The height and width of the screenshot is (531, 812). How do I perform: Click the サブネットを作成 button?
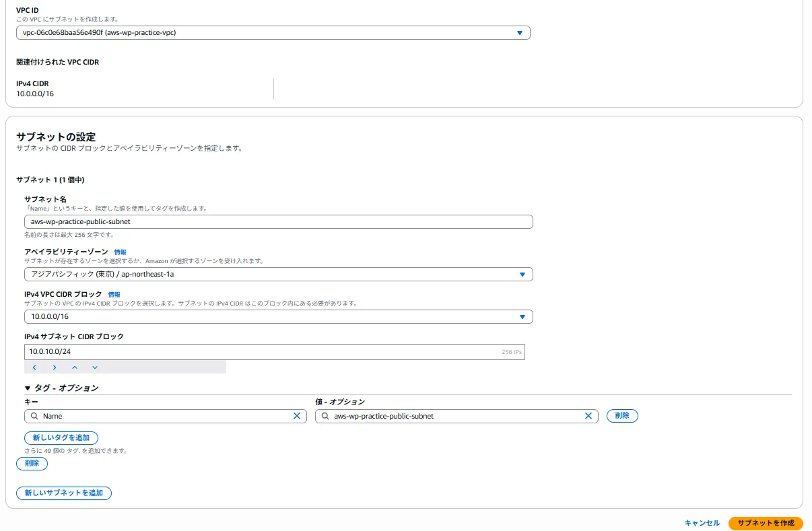(x=766, y=523)
